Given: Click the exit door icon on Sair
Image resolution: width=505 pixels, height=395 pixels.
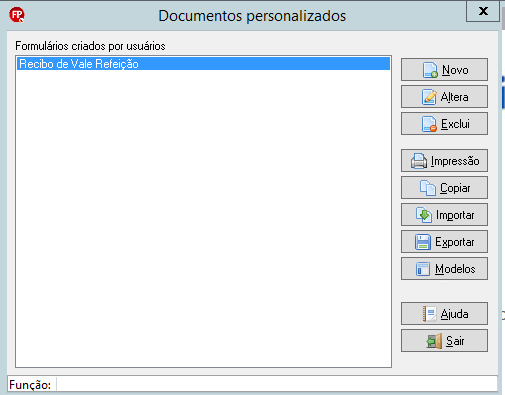Looking at the screenshot, I should [x=434, y=341].
